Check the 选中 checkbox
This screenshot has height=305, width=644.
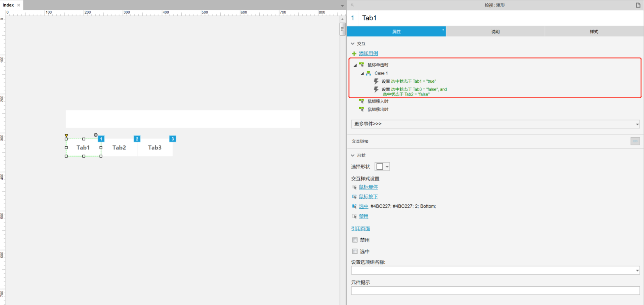click(355, 251)
